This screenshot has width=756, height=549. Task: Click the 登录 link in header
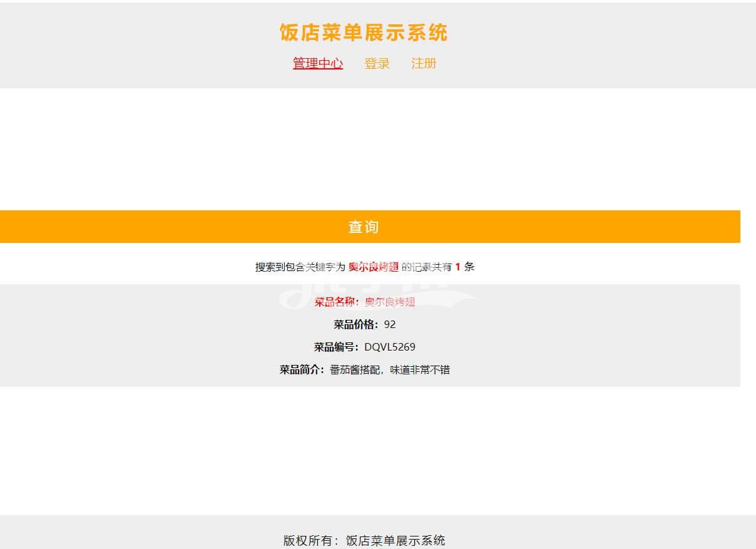click(x=377, y=63)
